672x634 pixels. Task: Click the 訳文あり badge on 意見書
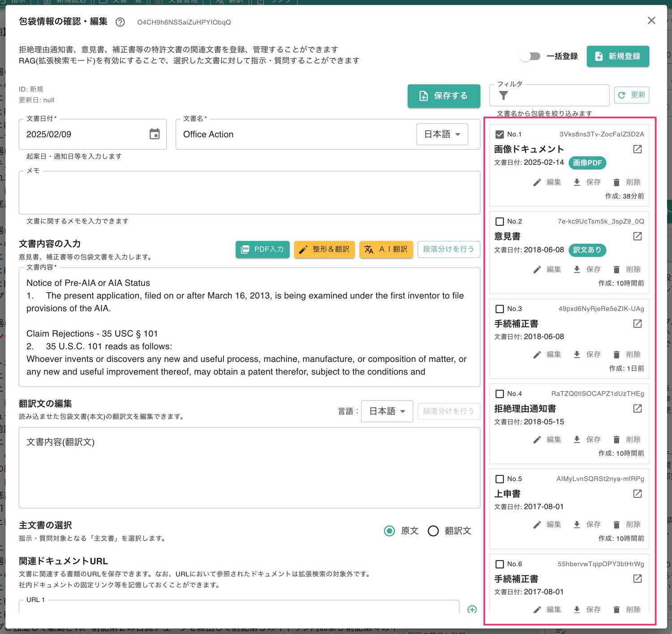click(587, 250)
